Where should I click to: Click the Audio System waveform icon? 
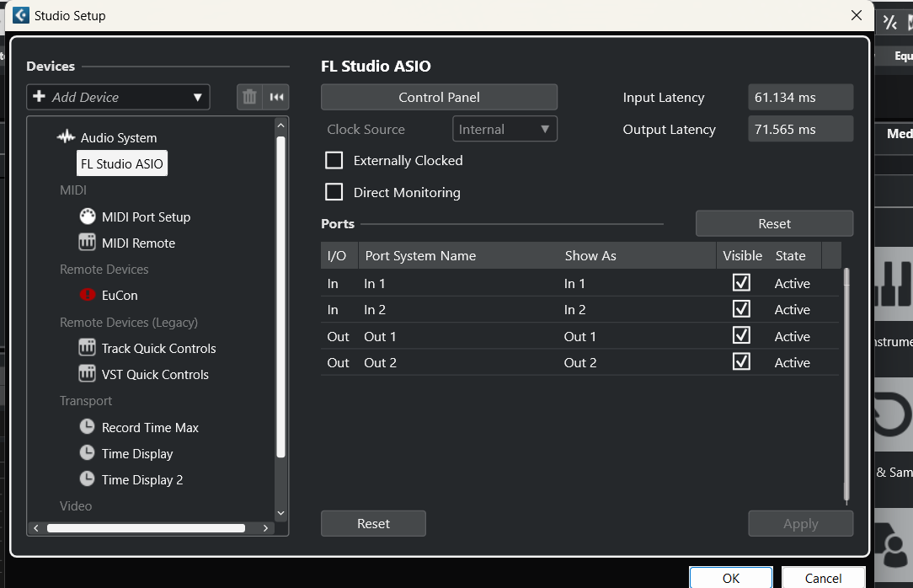point(66,137)
